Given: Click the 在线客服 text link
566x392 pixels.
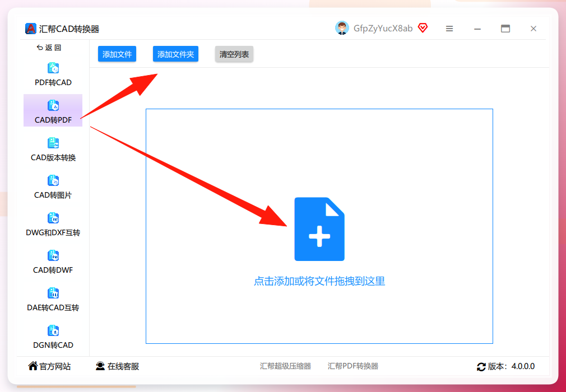Looking at the screenshot, I should pyautogui.click(x=123, y=366).
